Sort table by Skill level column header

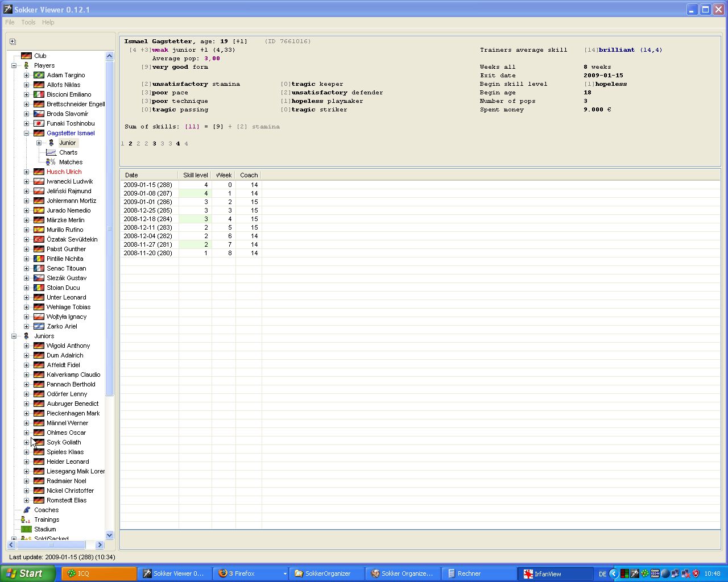coord(195,175)
